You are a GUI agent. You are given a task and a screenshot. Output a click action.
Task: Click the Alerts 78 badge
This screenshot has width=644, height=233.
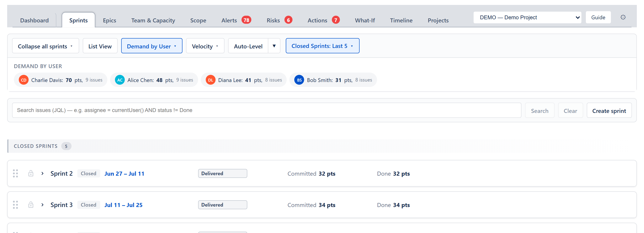click(246, 20)
